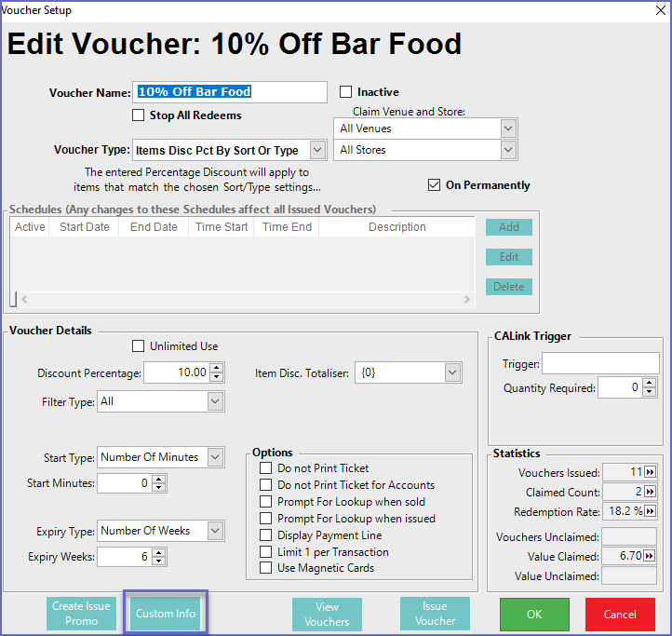Open Redemption Rate detail arrow button
Viewport: 672px width, 636px height.
point(650,512)
